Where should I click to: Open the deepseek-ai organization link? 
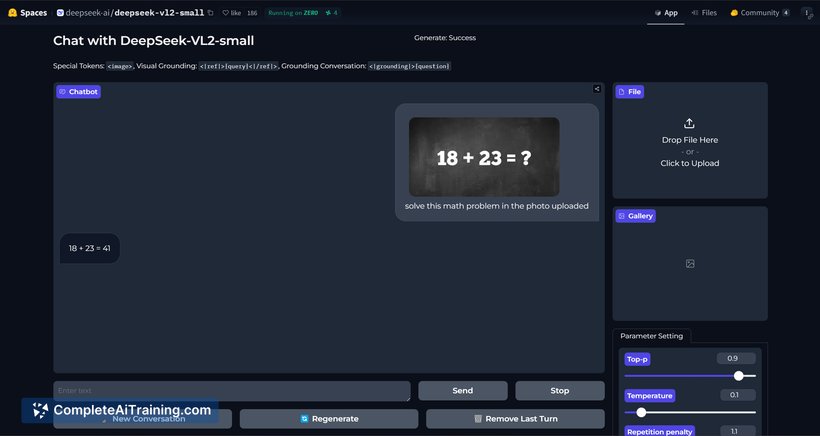tap(88, 13)
